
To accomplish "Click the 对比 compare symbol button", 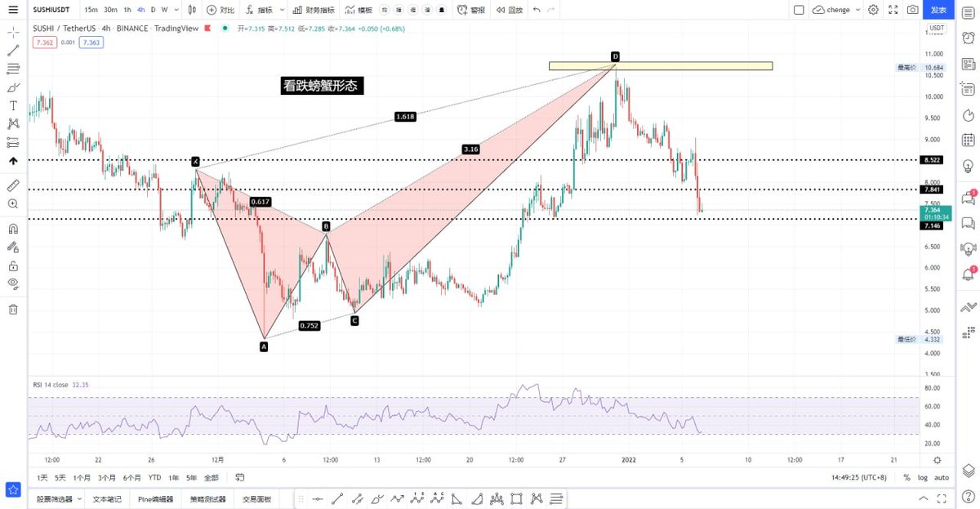I will pos(221,10).
